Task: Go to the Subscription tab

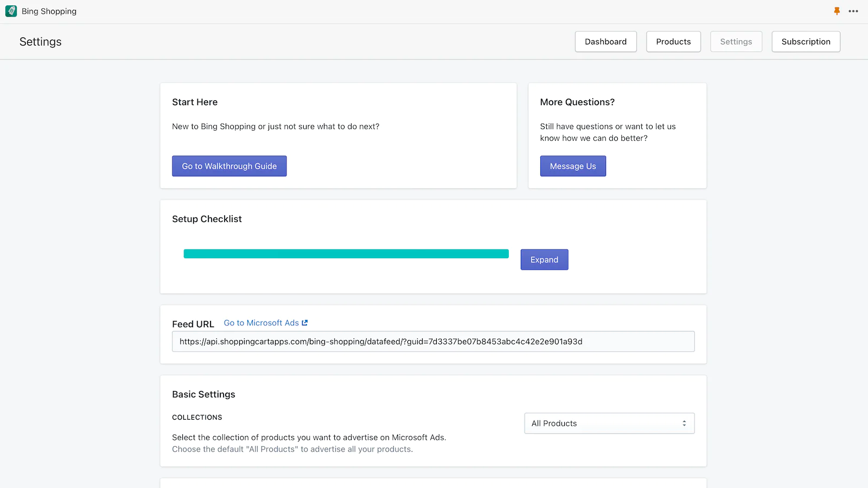Action: click(x=806, y=42)
